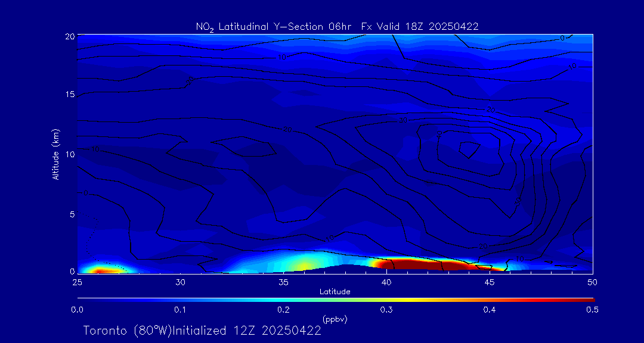Click latitude axis tick label 35
The height and width of the screenshot is (343, 644).
pyautogui.click(x=283, y=282)
